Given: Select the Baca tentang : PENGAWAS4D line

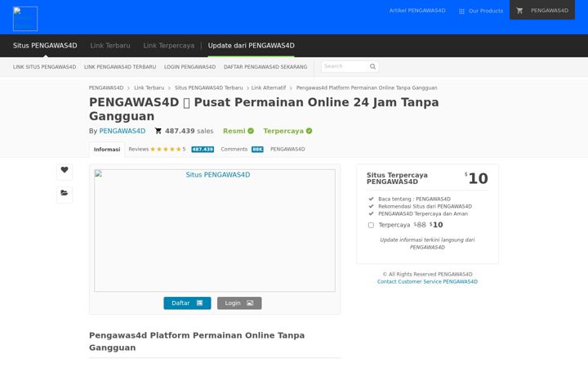Looking at the screenshot, I should pos(414,199).
